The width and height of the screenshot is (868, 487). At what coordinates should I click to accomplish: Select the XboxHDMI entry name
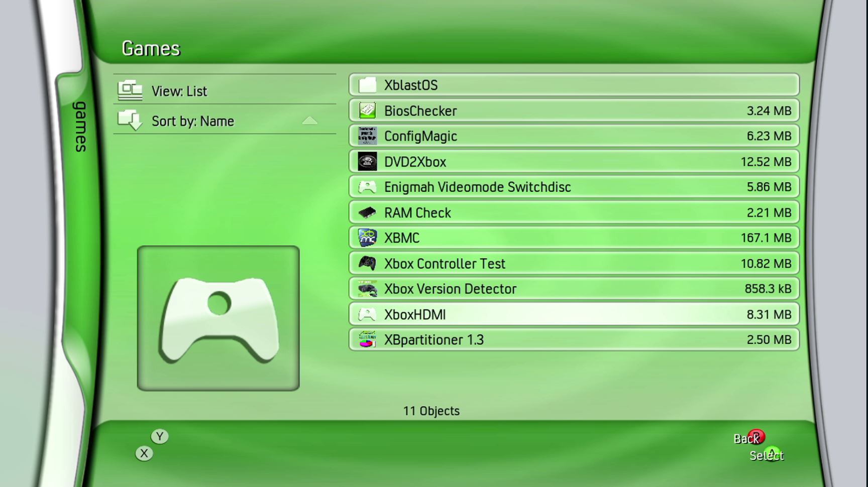[x=415, y=315]
